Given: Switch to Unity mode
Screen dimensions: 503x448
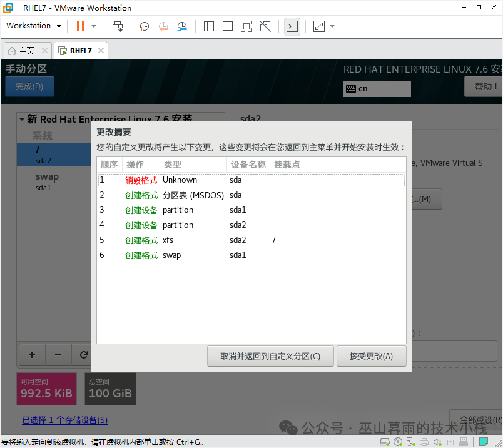Looking at the screenshot, I should tap(265, 26).
